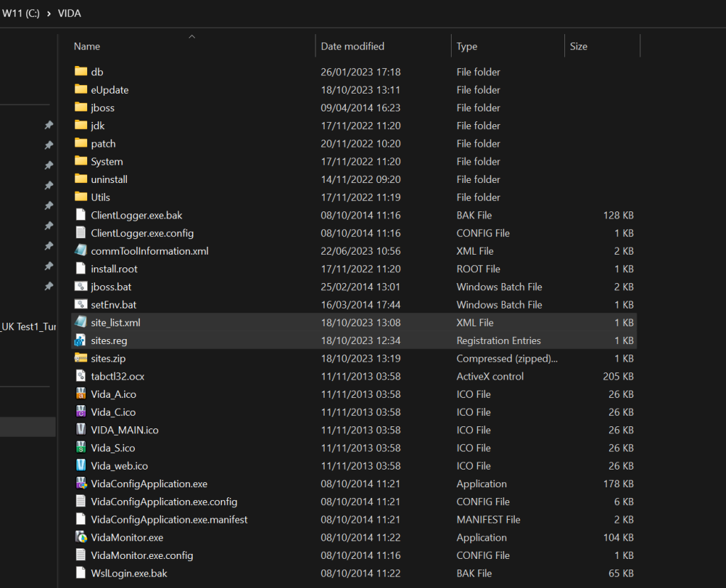Click the eUpdate folder icon
Screen dimensions: 726x588
click(x=81, y=89)
